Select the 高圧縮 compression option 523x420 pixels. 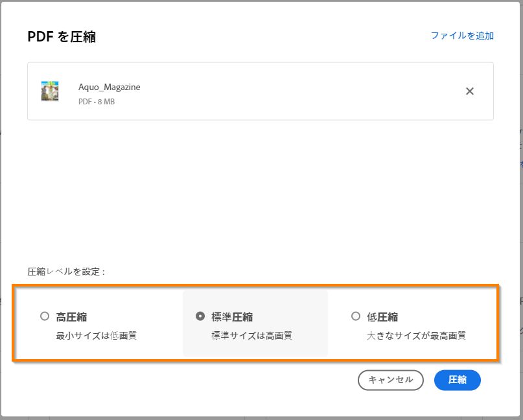click(x=45, y=316)
